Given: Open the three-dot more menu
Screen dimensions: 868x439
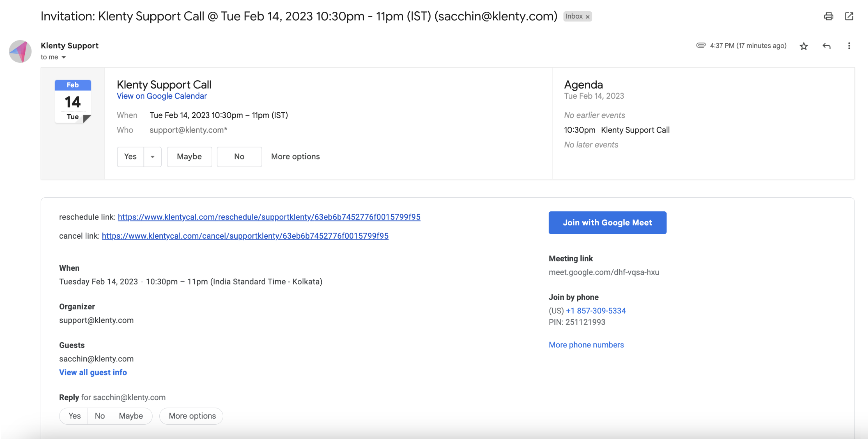Looking at the screenshot, I should click(849, 46).
